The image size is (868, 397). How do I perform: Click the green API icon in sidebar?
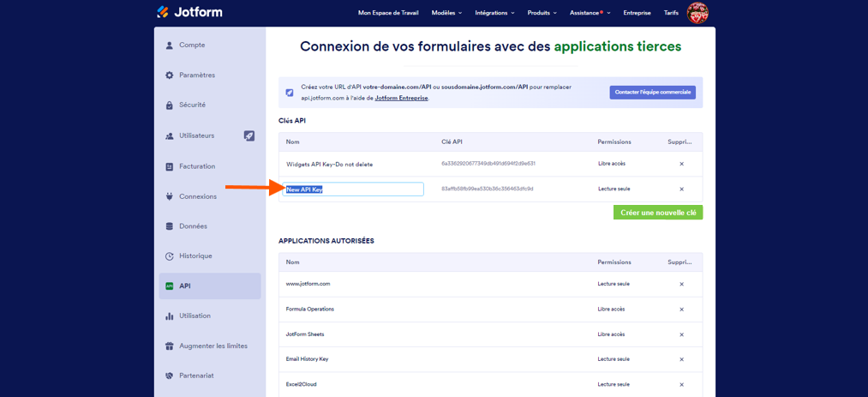tap(170, 286)
